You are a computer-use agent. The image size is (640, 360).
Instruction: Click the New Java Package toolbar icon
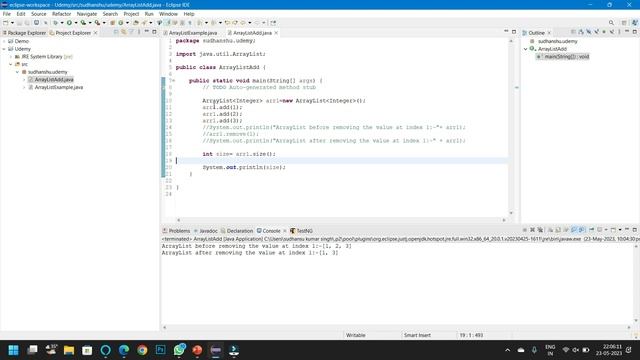(x=113, y=23)
